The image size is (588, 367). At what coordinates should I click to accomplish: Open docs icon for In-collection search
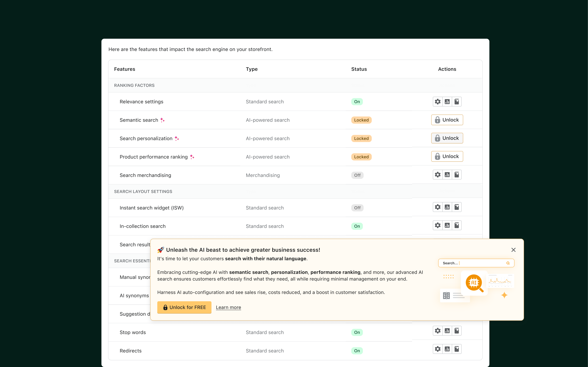(x=457, y=225)
